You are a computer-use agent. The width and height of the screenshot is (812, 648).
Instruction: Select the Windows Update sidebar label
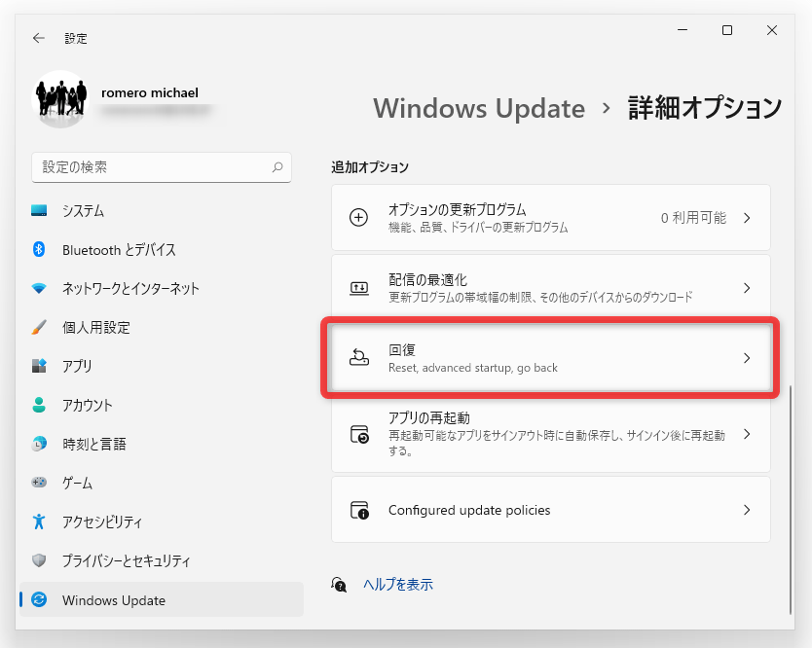pos(114,600)
